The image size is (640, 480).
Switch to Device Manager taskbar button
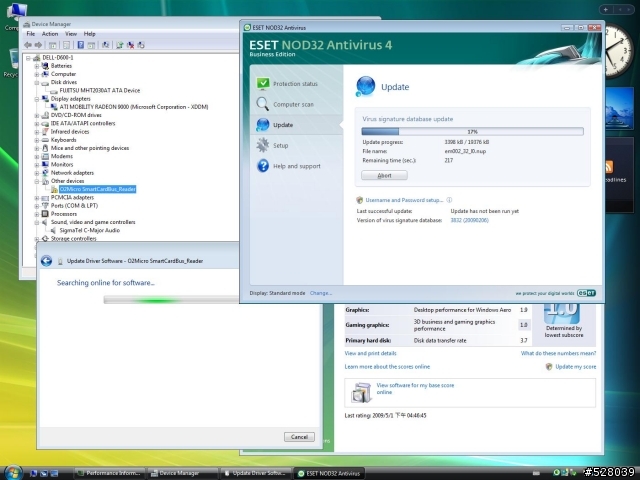click(182, 473)
